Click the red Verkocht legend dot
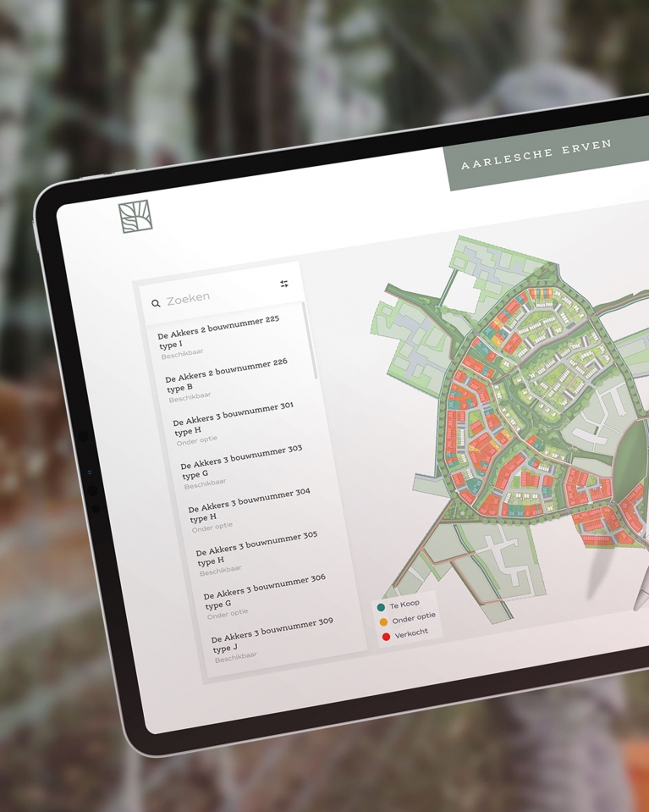649x812 pixels. (x=386, y=637)
